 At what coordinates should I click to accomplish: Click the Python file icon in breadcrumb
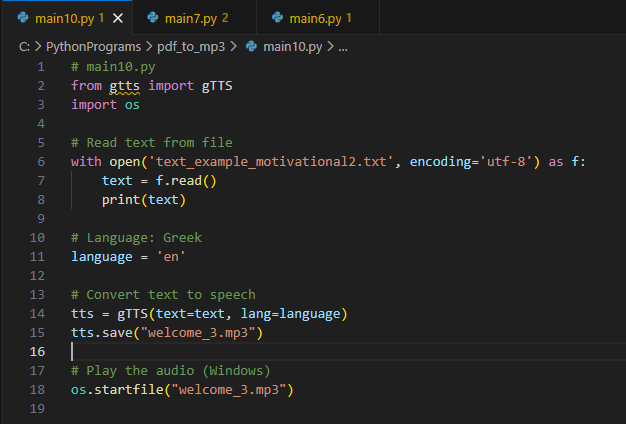pyautogui.click(x=251, y=47)
